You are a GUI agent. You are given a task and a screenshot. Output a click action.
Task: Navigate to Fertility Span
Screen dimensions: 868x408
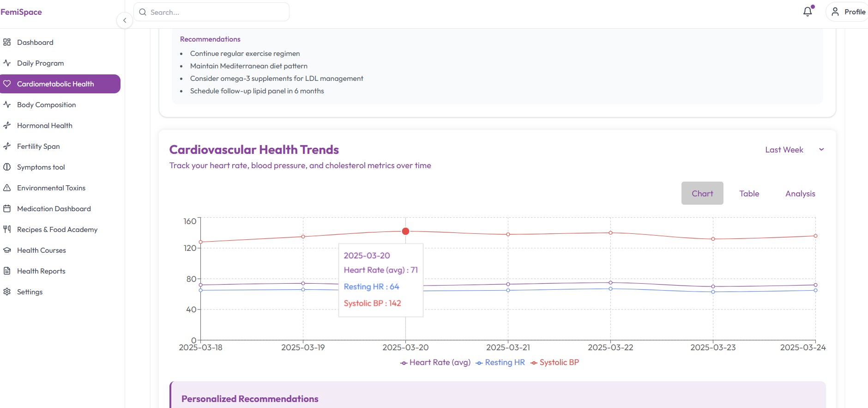pos(60,146)
